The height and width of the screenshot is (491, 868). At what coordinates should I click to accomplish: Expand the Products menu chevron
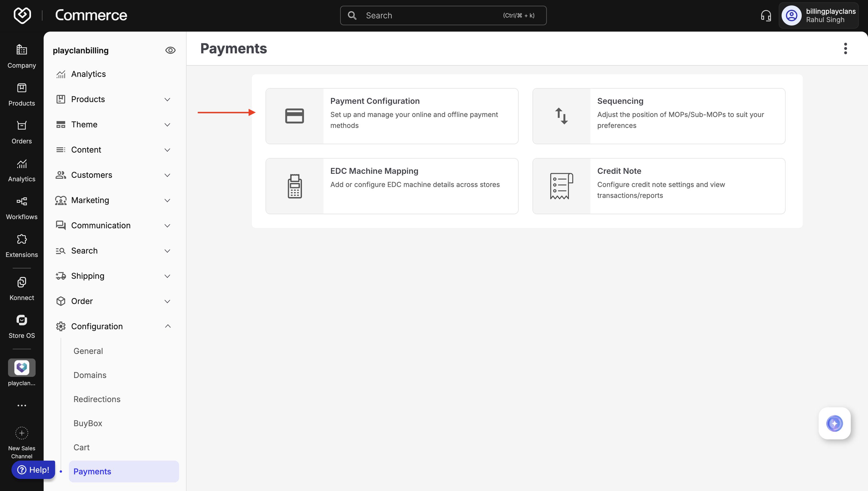click(167, 99)
